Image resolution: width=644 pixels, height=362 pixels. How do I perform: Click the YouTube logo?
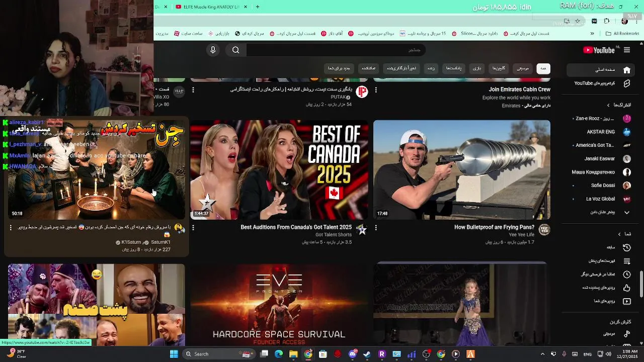[x=599, y=50]
